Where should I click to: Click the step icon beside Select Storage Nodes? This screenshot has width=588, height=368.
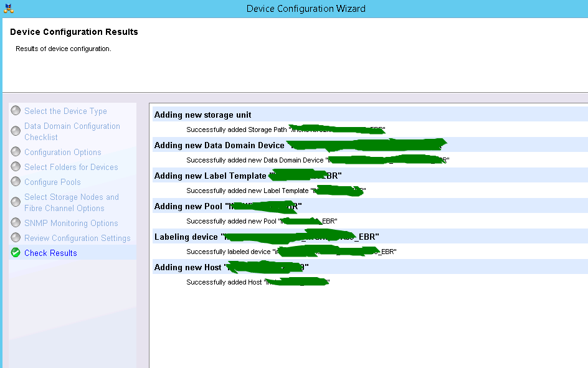pyautogui.click(x=16, y=202)
